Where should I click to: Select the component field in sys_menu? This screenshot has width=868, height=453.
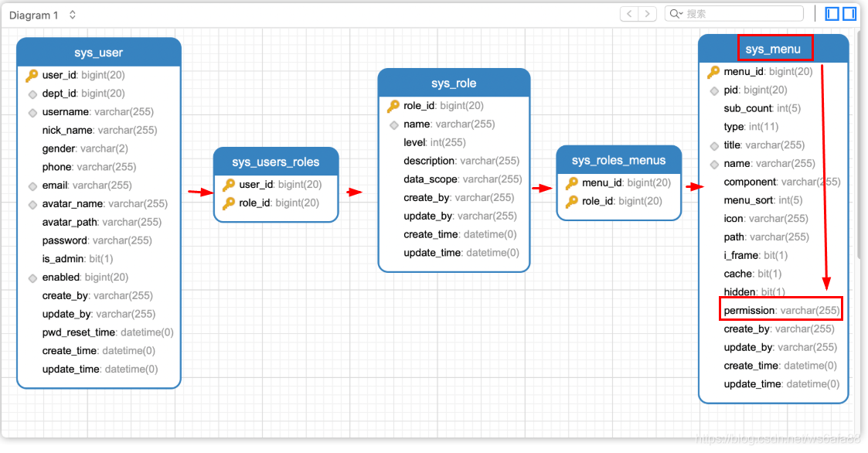(x=782, y=182)
